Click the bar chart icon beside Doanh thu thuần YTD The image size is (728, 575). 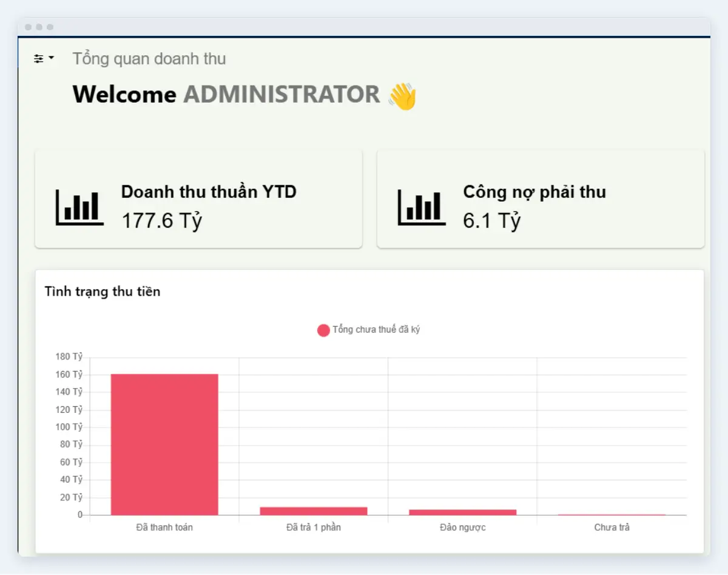point(79,207)
